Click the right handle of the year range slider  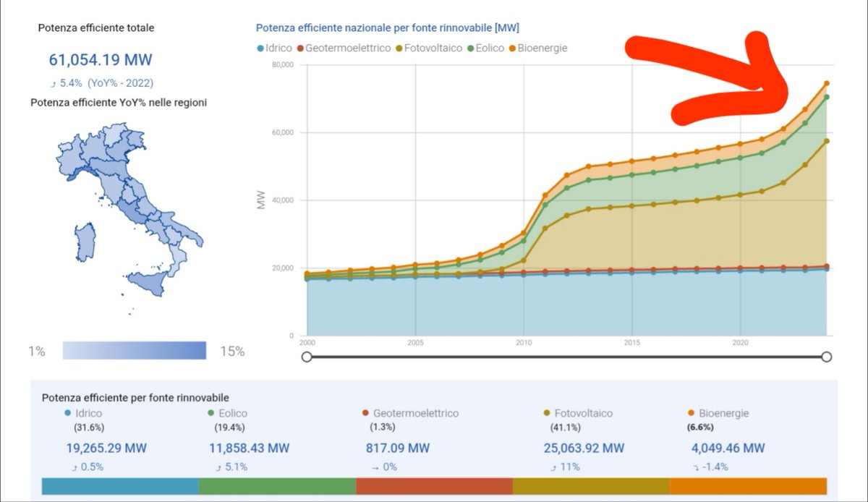[x=827, y=357]
